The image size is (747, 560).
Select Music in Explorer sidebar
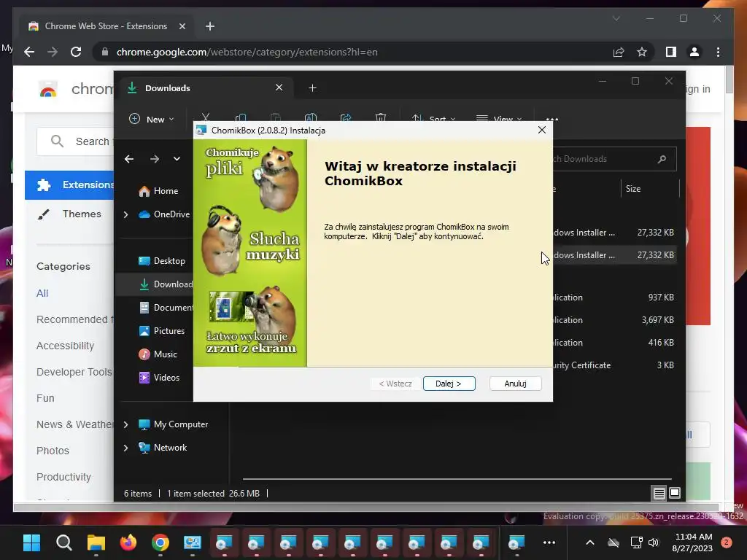point(158,354)
